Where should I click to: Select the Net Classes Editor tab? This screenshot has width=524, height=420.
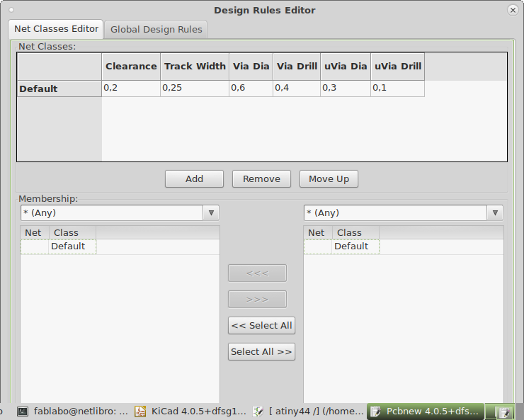tap(56, 29)
